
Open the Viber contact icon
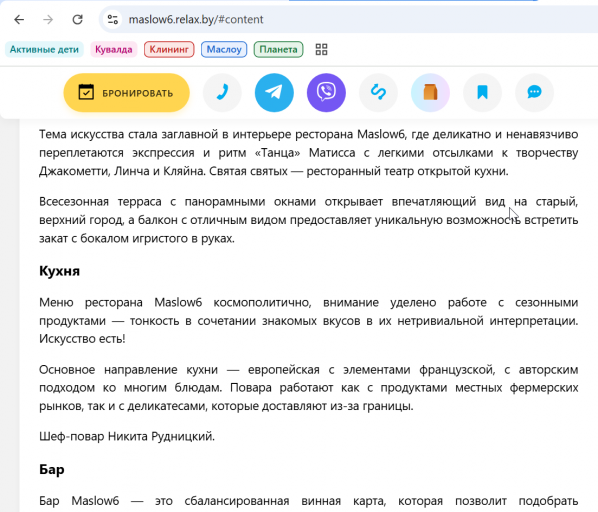pyautogui.click(x=326, y=93)
